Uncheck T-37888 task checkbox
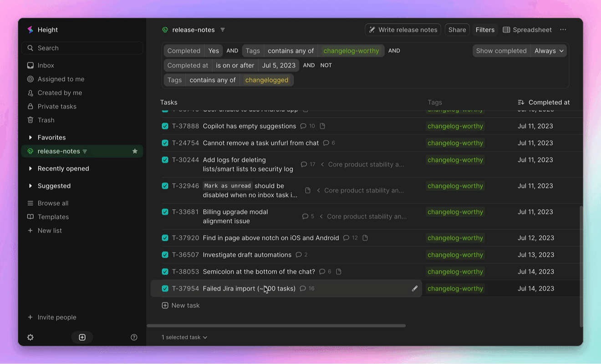601x364 pixels. point(165,126)
